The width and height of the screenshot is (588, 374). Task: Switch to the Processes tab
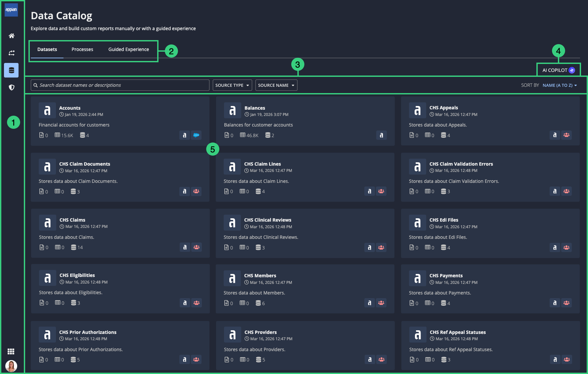[x=82, y=49]
